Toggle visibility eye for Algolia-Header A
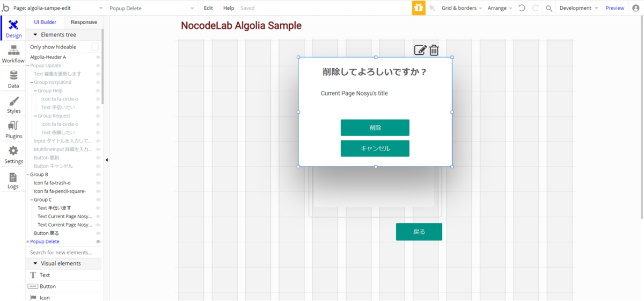This screenshot has width=644, height=301. (98, 57)
